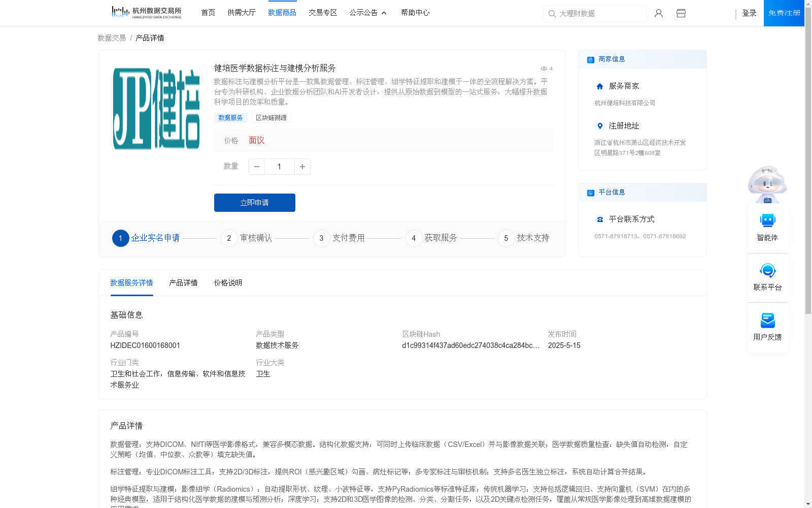Switch to the 产品详情 tab
Viewport: 812px width, 508px height.
tap(183, 283)
